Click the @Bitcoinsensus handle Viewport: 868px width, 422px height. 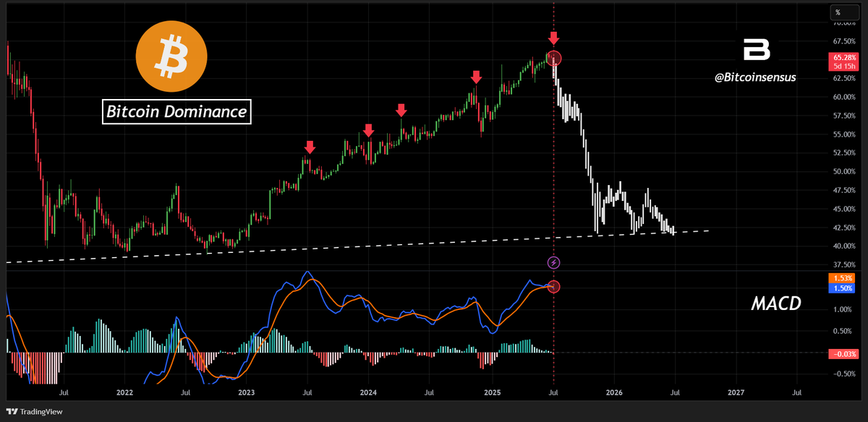coord(755,77)
